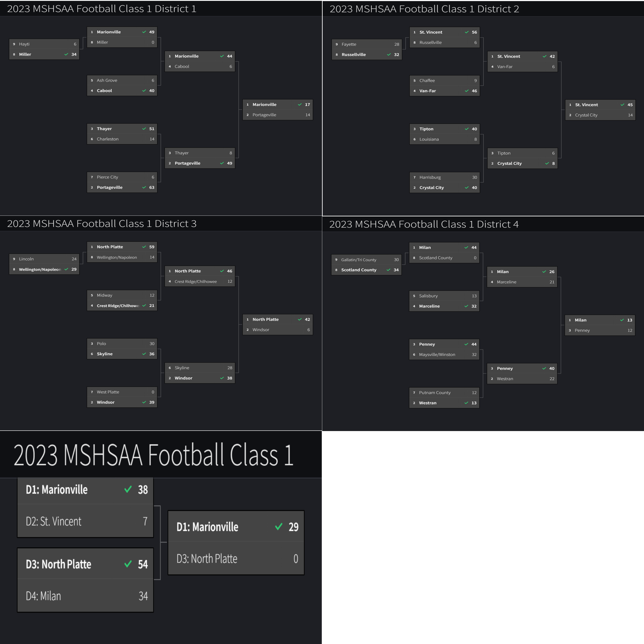Click the checkmark by Crystal City's 8 score

[x=547, y=163]
